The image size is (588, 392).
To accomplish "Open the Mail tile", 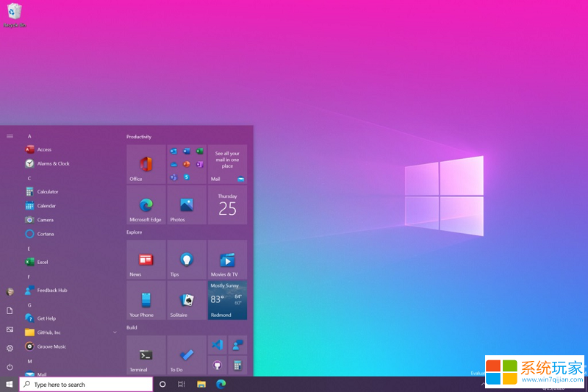I will click(x=227, y=164).
